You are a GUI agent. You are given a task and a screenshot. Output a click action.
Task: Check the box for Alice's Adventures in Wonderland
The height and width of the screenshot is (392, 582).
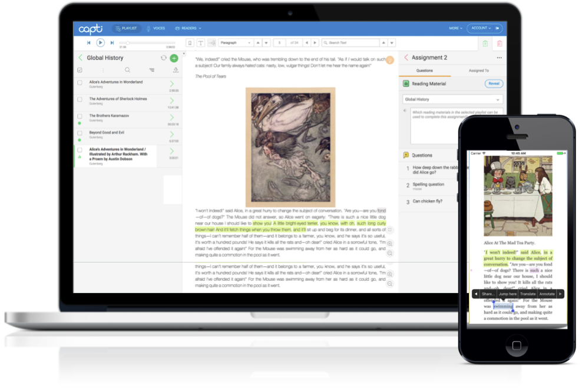click(x=80, y=83)
